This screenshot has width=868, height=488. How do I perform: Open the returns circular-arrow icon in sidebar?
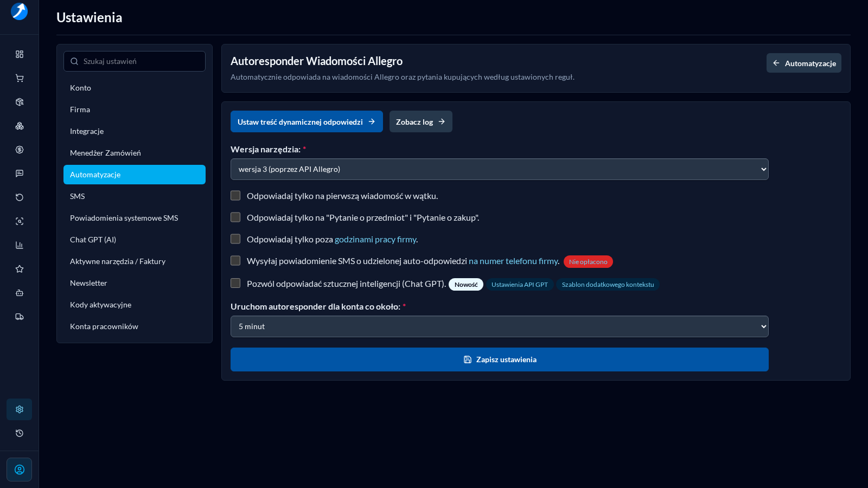(x=20, y=197)
